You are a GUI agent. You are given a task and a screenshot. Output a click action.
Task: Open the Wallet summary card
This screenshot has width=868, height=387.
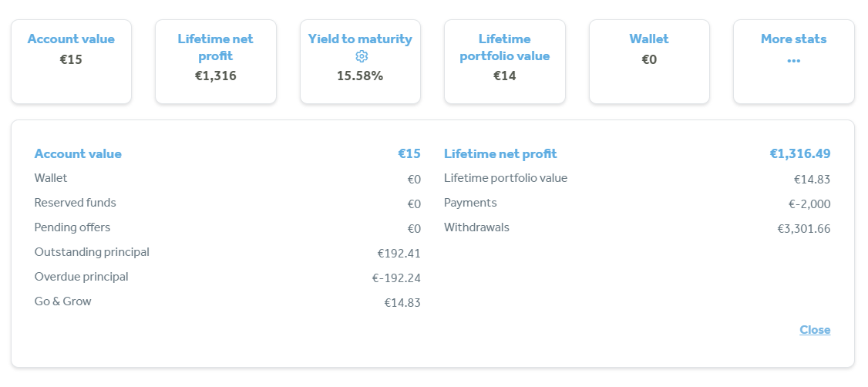pos(649,62)
